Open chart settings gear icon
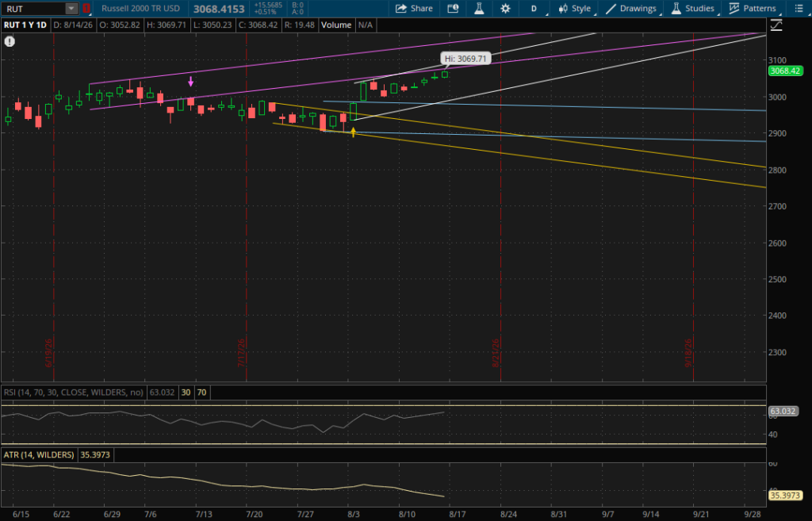812x521 pixels. pos(505,8)
